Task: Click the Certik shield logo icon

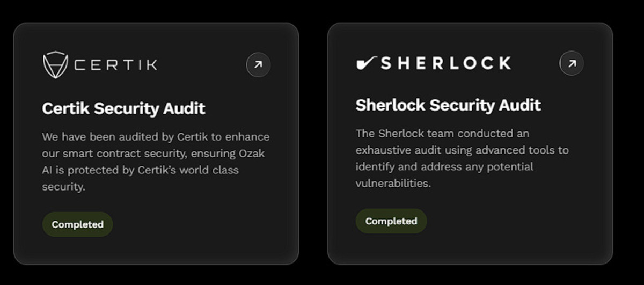Action: [x=55, y=65]
